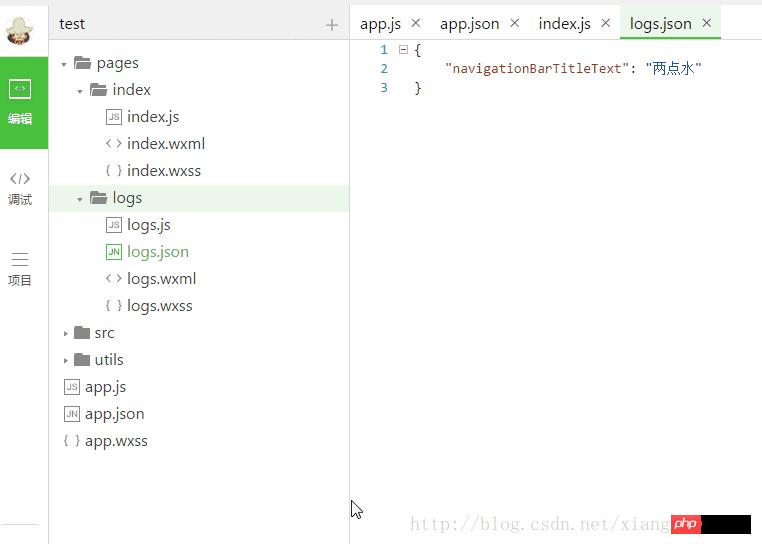The image size is (762, 544).
Task: Close the index.js tab
Action: click(606, 23)
